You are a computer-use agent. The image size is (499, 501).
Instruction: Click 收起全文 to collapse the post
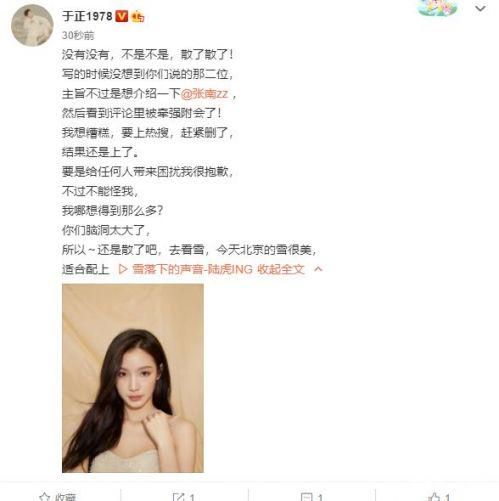(x=281, y=269)
